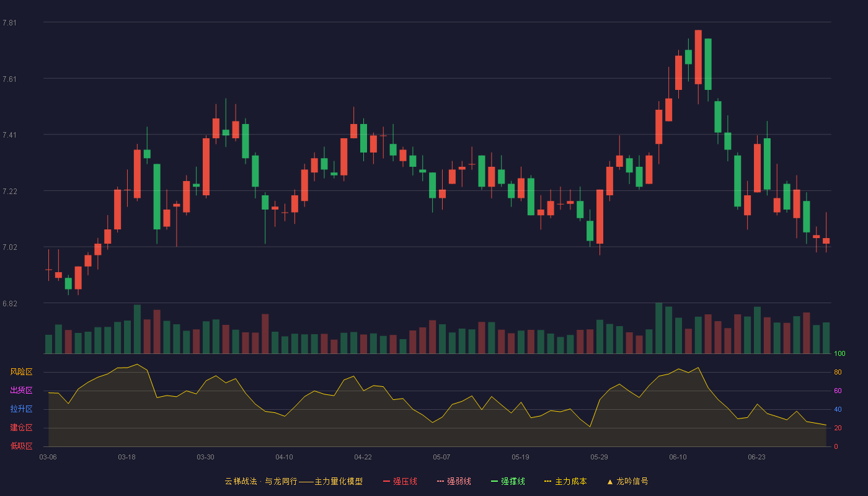Toggle the 强弱线 legend entry
The width and height of the screenshot is (868, 496).
[454, 481]
